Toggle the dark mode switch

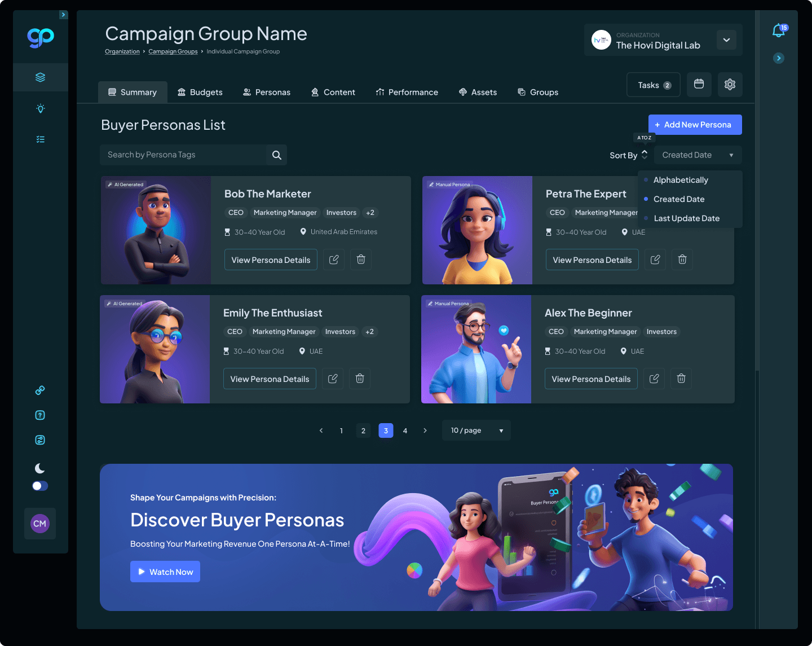click(x=40, y=486)
